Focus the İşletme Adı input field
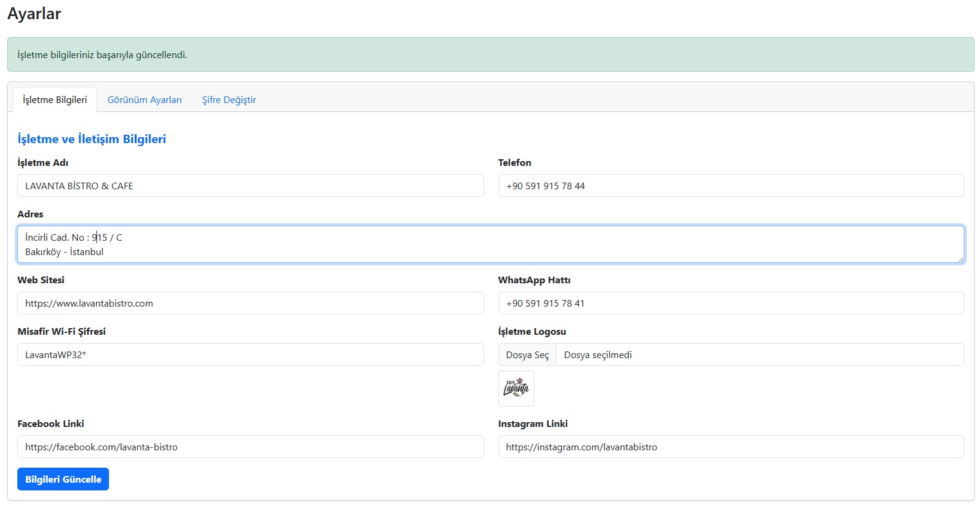This screenshot has width=980, height=506. tap(250, 186)
